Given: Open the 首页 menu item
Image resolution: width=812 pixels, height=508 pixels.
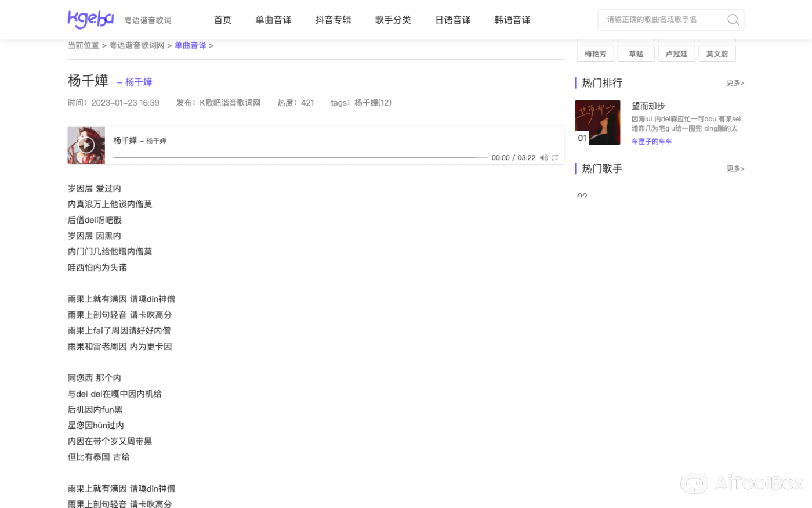Looking at the screenshot, I should (223, 20).
